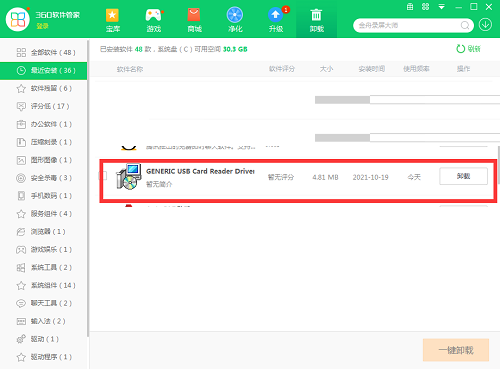The width and height of the screenshot is (500, 369).
Task: Select 软件残留 (6) category
Action: click(x=43, y=88)
